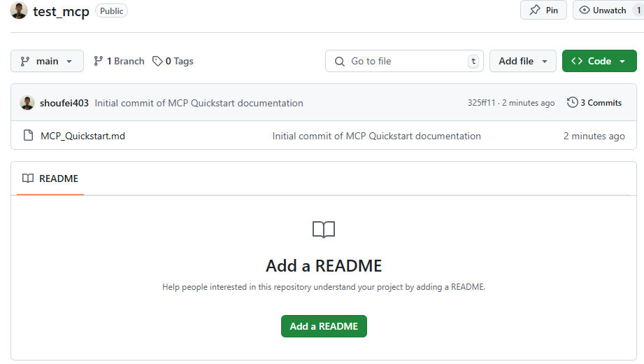Click the large open book icon

tap(324, 230)
